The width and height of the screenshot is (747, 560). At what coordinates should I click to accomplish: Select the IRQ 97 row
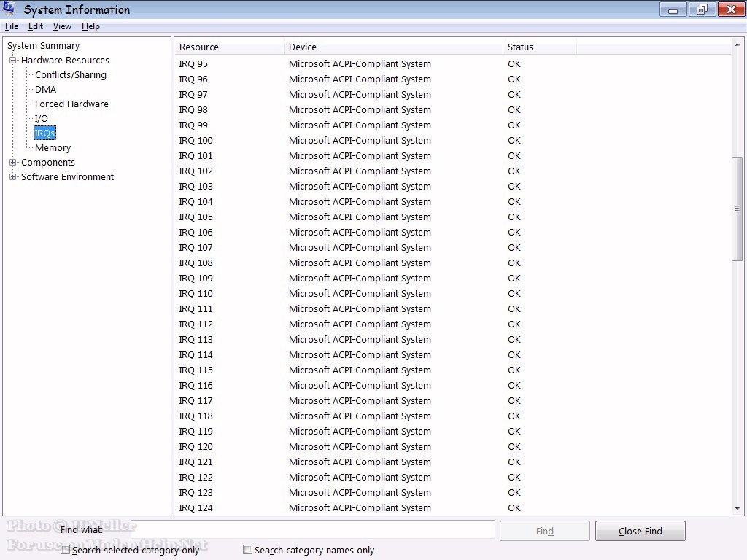[x=452, y=94]
